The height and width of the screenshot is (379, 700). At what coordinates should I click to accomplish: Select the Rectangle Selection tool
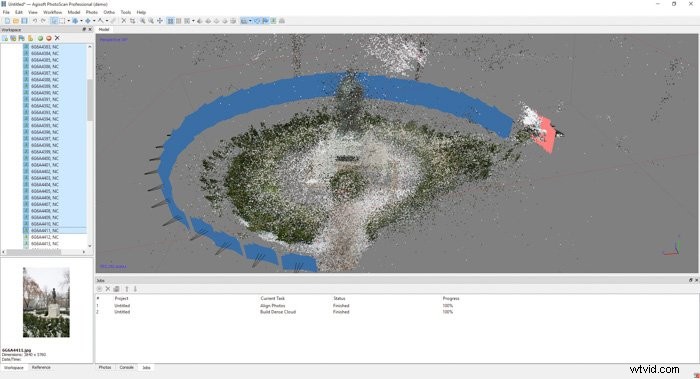pyautogui.click(x=62, y=21)
